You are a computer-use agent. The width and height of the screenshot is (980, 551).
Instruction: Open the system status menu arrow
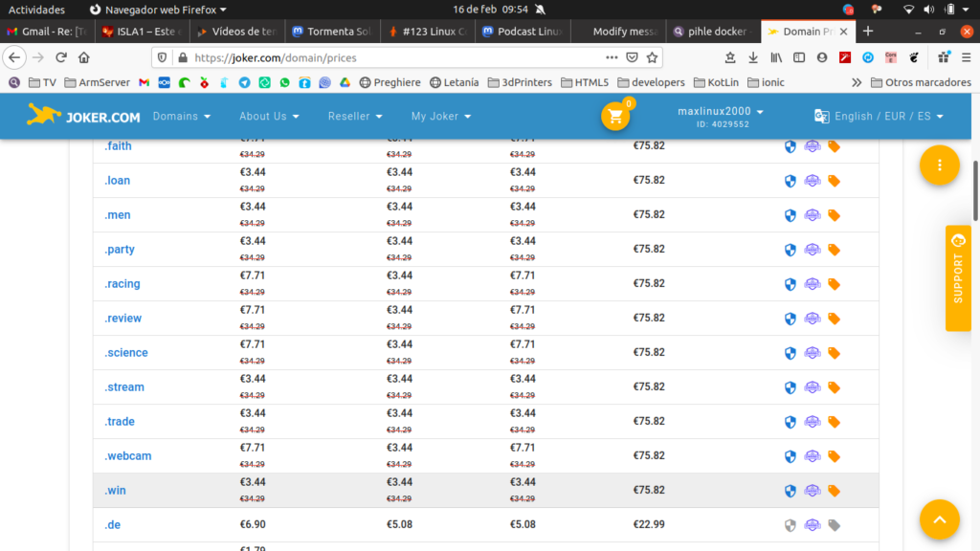pos(967,10)
